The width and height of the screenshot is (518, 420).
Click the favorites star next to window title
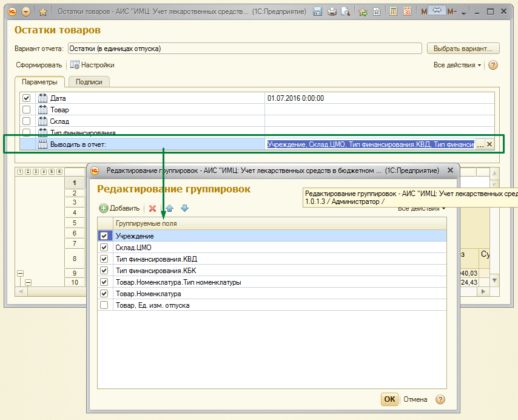42,12
